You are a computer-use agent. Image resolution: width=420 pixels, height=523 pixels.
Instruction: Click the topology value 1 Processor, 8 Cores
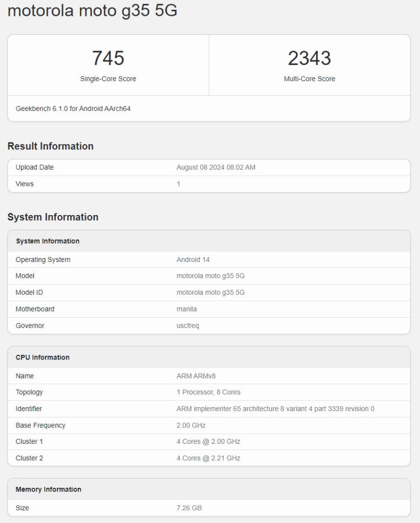[208, 392]
